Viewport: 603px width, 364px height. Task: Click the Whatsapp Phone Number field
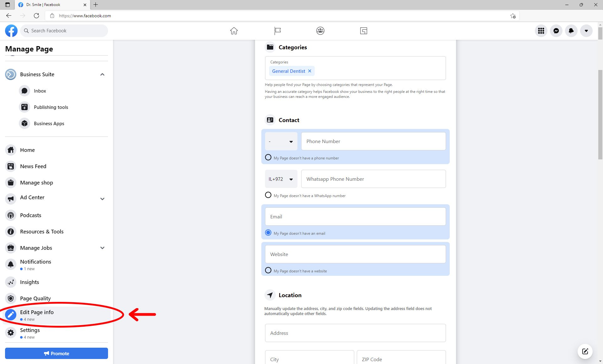pos(373,179)
